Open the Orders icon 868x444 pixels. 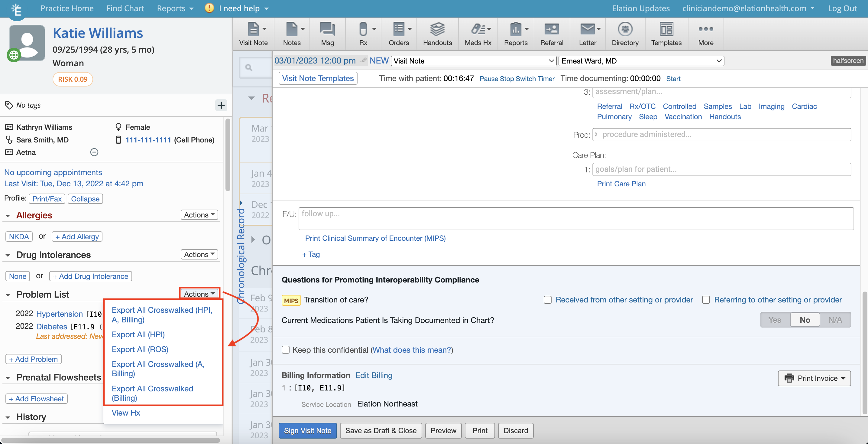click(x=399, y=33)
